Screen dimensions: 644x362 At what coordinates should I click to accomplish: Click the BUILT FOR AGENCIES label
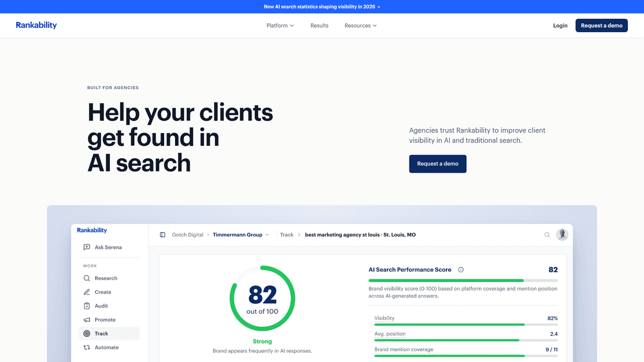[113, 87]
